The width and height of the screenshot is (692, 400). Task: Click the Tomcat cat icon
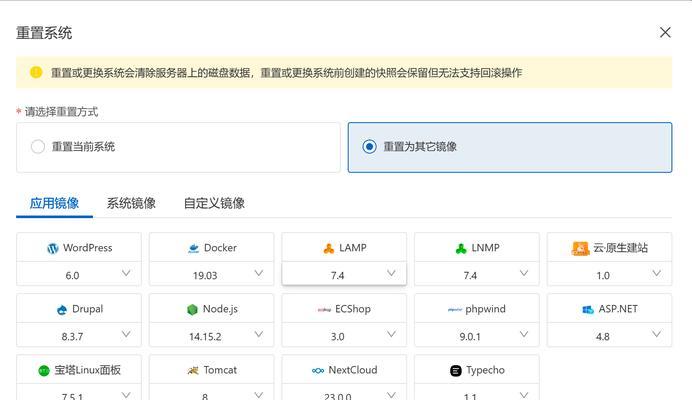pyautogui.click(x=193, y=370)
